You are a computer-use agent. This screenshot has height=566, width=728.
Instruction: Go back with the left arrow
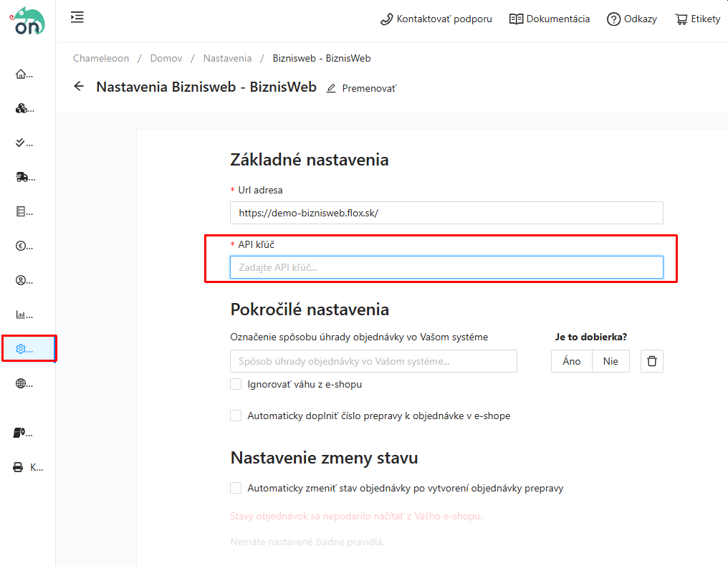point(79,87)
